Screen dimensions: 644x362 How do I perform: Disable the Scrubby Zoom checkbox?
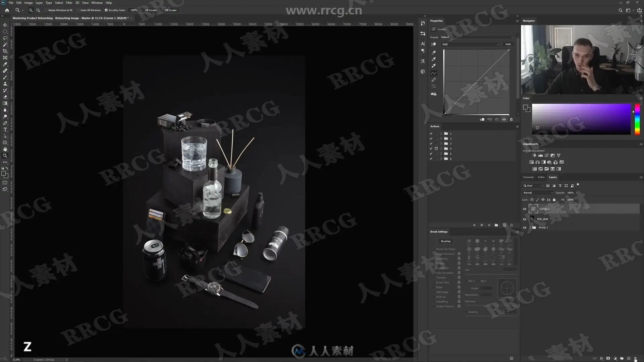(x=106, y=10)
